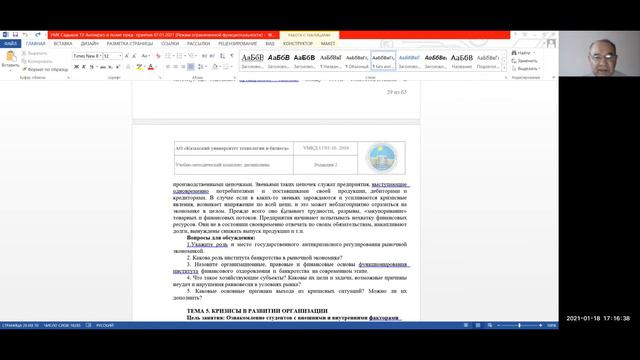The image size is (640, 360).
Task: Increase paragraph indent
Action: [x=212, y=56]
